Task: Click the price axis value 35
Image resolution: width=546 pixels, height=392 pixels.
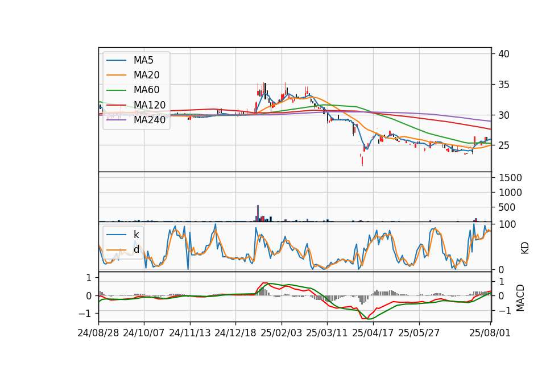Action: point(503,85)
